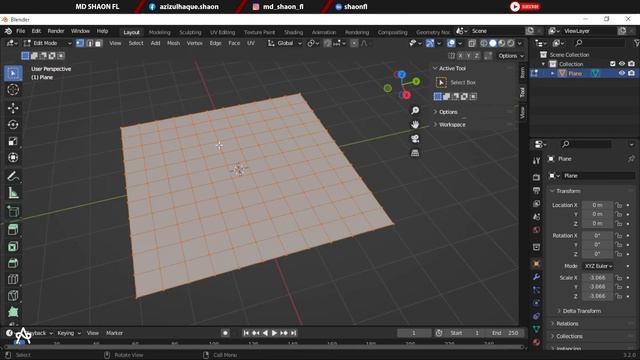
Task: Click the pan hand viewport icon
Action: pyautogui.click(x=415, y=124)
